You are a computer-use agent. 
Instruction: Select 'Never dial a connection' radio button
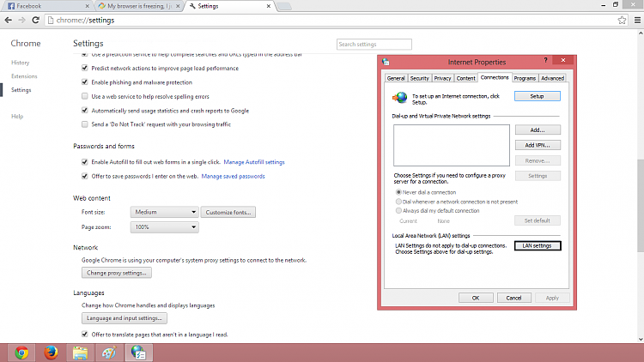pos(398,192)
